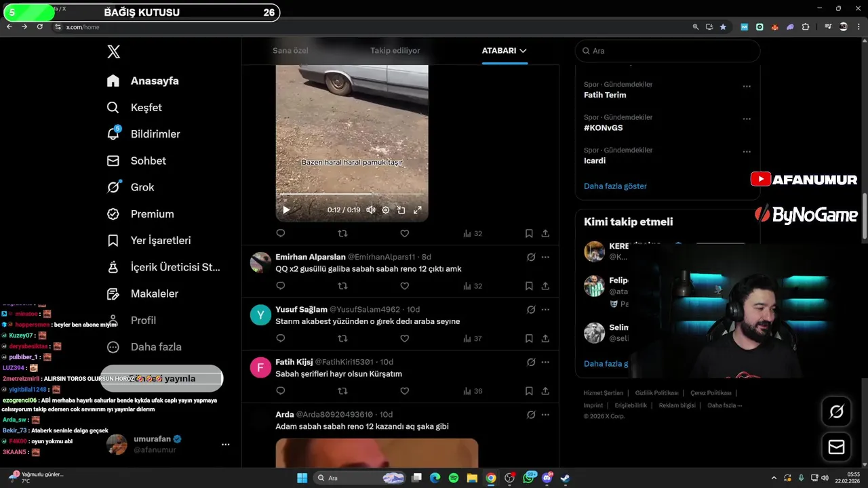Seek on the video progress bar
Viewport: 868px width, 488px height.
click(351, 195)
